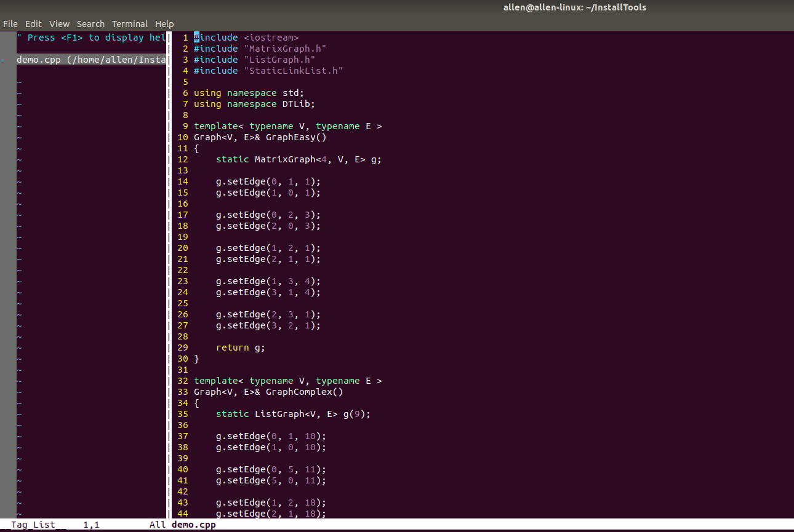Click the 'return g;' statement

tap(241, 347)
